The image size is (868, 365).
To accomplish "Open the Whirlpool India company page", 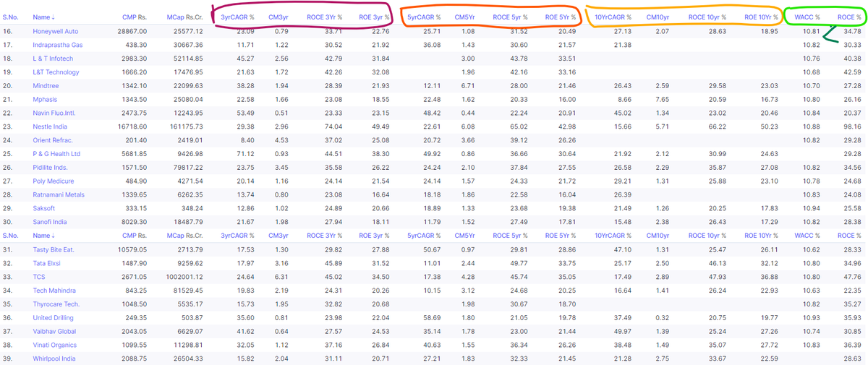I will click(54, 359).
